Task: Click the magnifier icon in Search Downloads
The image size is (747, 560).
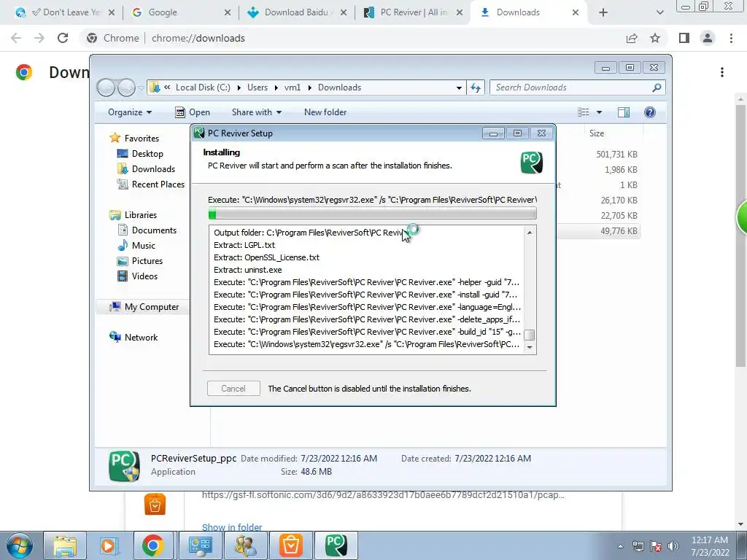Action: 657,87
